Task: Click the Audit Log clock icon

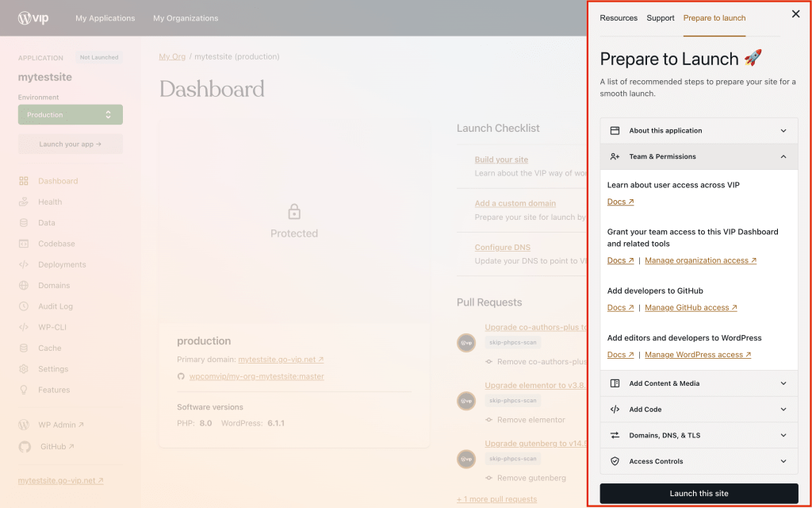Action: tap(23, 306)
